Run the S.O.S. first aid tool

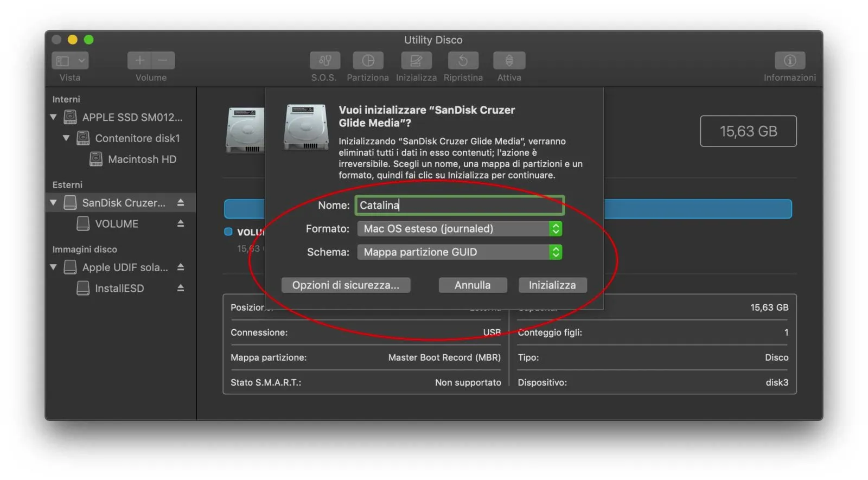point(324,60)
